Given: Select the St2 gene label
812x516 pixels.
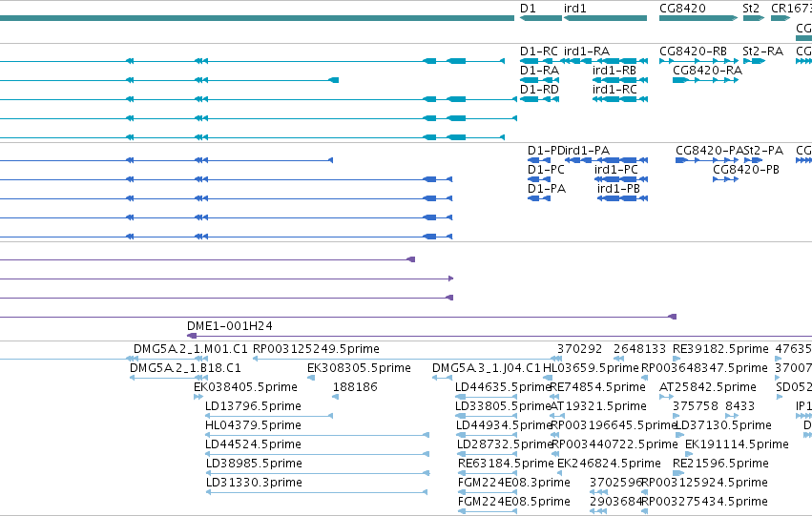Looking at the screenshot, I should pyautogui.click(x=751, y=9).
